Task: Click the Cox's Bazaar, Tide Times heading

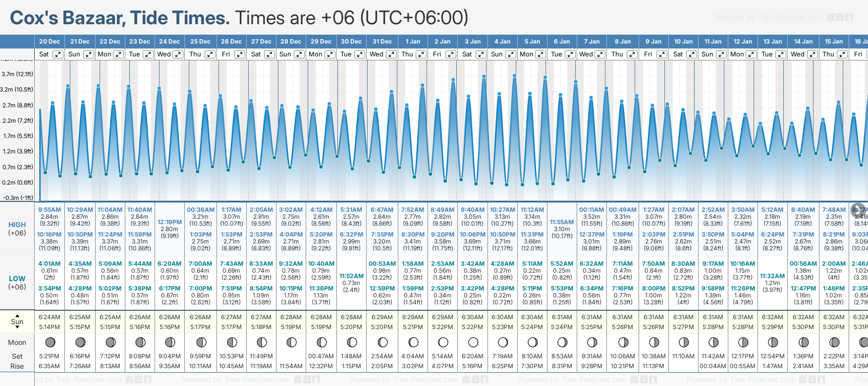Action: (119, 18)
